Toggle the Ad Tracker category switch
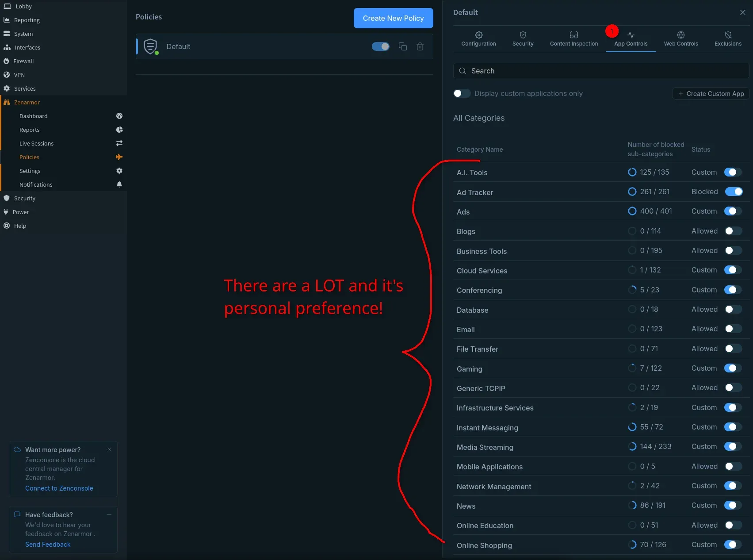This screenshot has width=753, height=560. pyautogui.click(x=733, y=192)
